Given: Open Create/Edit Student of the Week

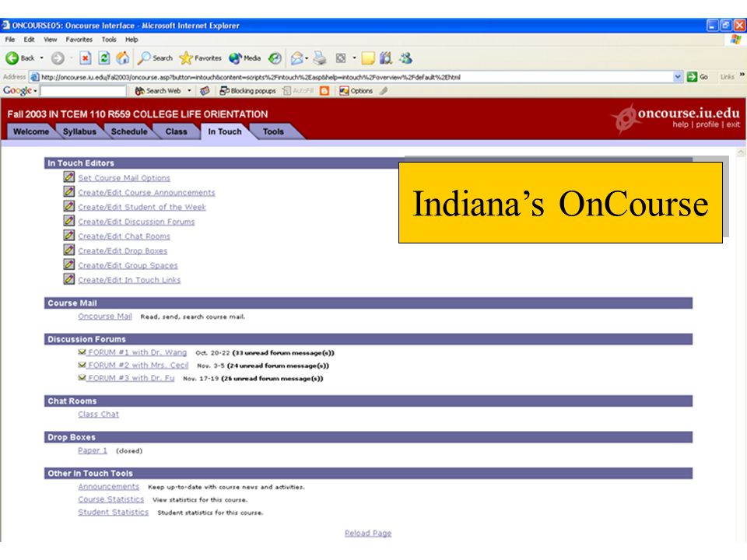Looking at the screenshot, I should pyautogui.click(x=142, y=207).
